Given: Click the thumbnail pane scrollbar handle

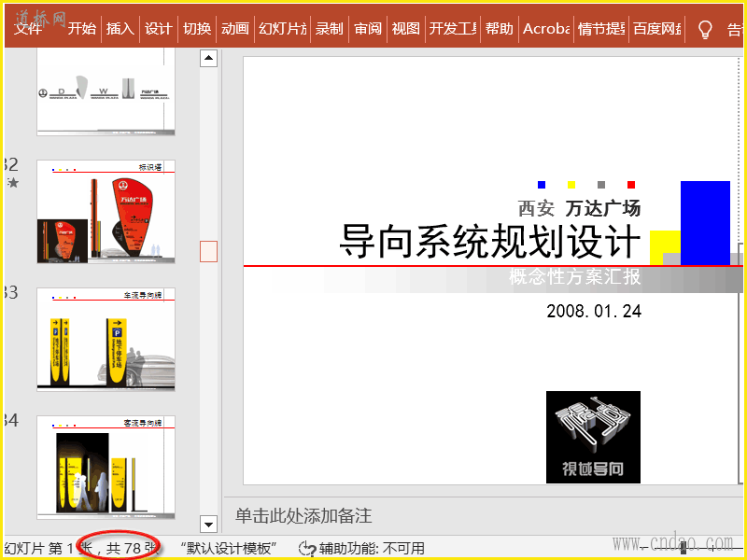Looking at the screenshot, I should tap(208, 251).
